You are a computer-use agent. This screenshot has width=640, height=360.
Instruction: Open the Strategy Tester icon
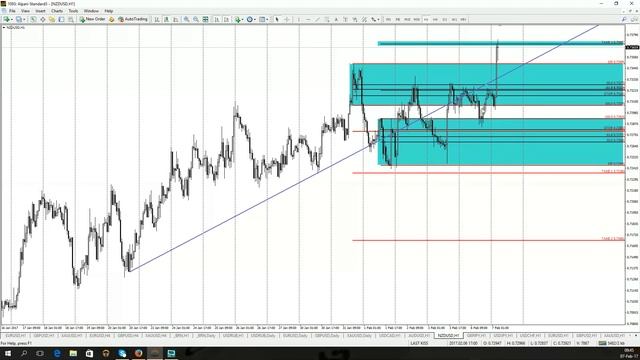point(71,19)
